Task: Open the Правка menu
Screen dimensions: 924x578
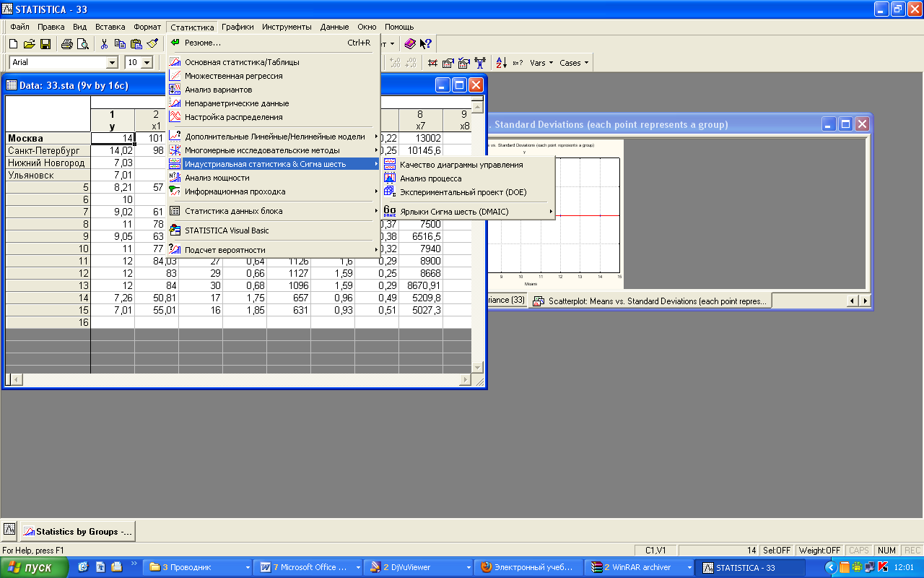Action: point(51,27)
